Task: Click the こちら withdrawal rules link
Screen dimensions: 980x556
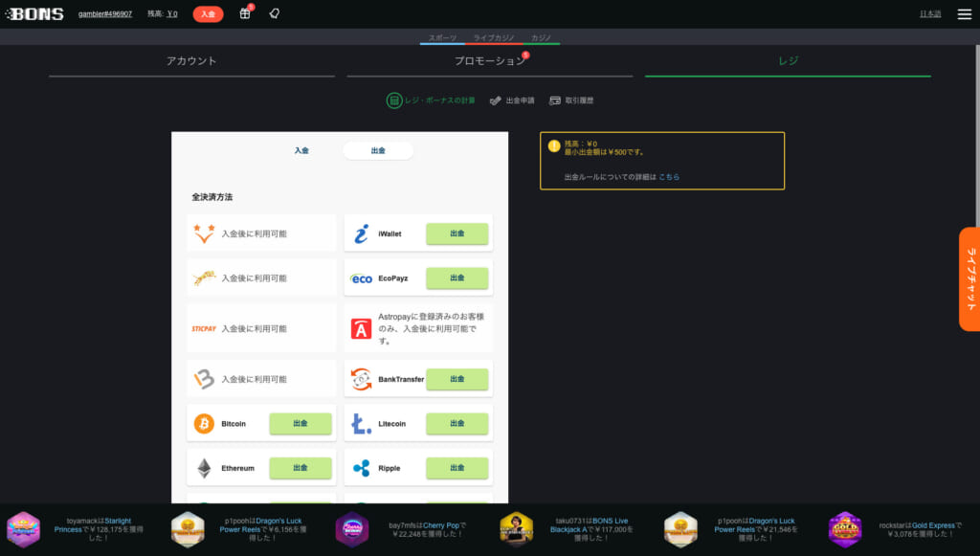Action: point(669,177)
